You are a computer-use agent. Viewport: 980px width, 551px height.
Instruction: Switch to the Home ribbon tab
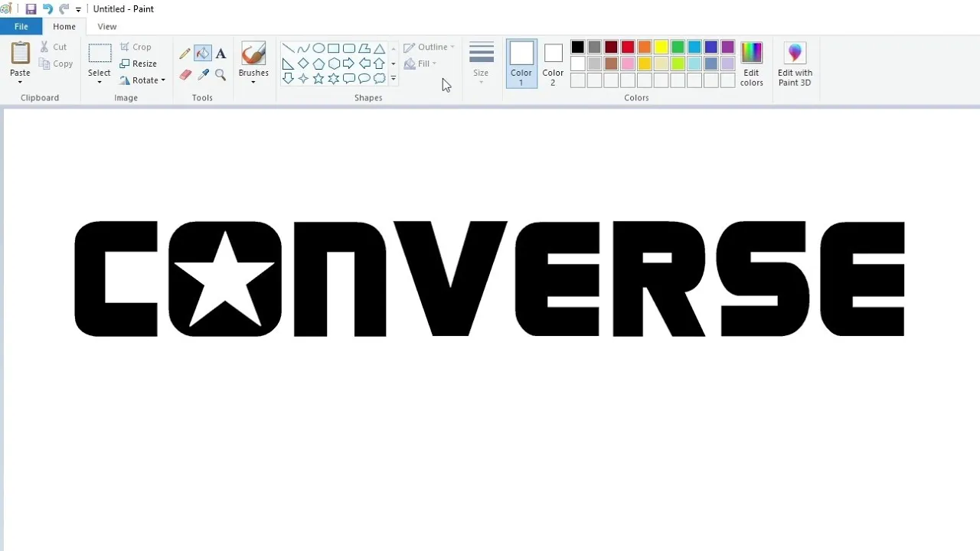point(64,27)
